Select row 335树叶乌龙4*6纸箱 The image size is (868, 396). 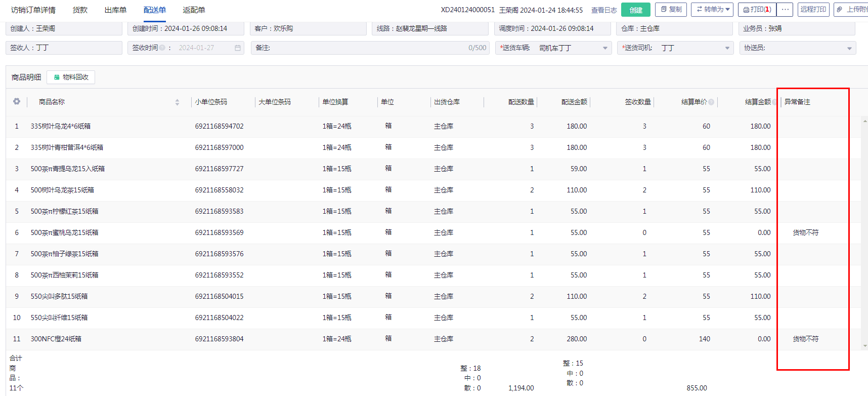433,126
